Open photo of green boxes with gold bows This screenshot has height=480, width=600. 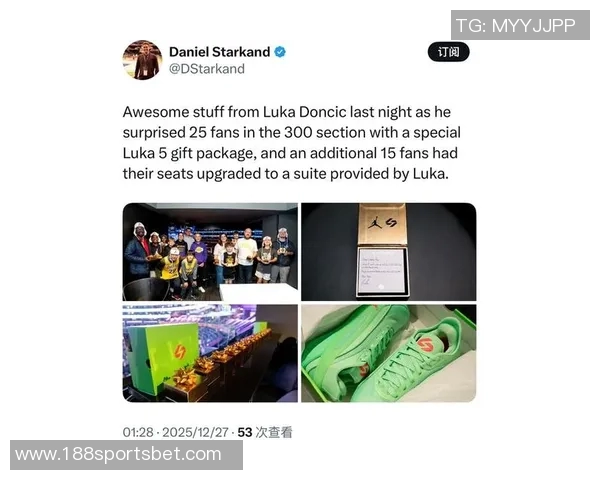pos(210,353)
